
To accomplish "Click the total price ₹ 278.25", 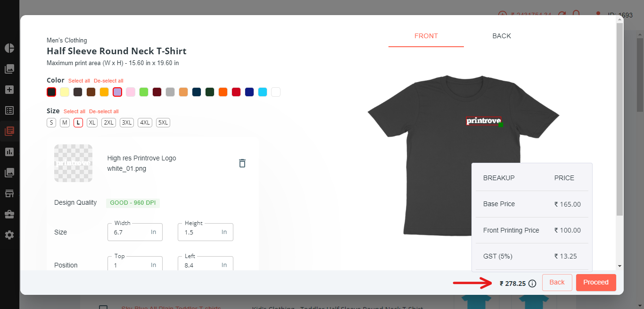I will (x=512, y=284).
